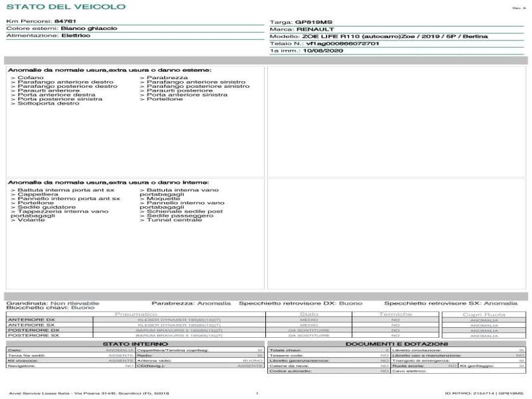The image size is (532, 399).
Task: Click the Pneumatico column header
Action: pos(136,314)
